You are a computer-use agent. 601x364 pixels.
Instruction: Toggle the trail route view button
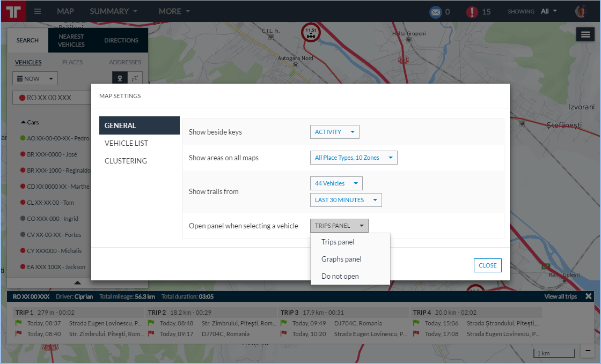135,78
